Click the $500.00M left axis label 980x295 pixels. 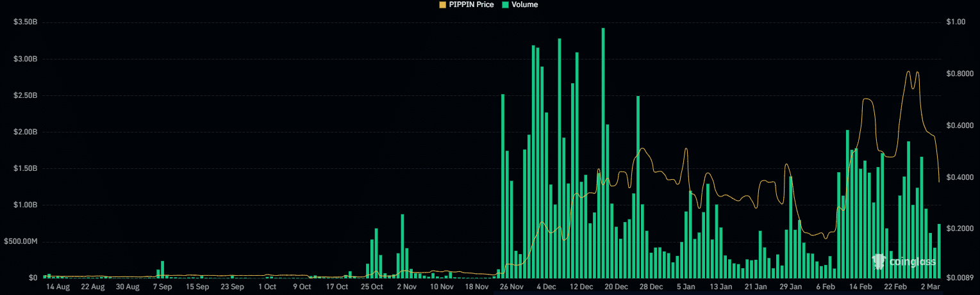pyautogui.click(x=21, y=242)
